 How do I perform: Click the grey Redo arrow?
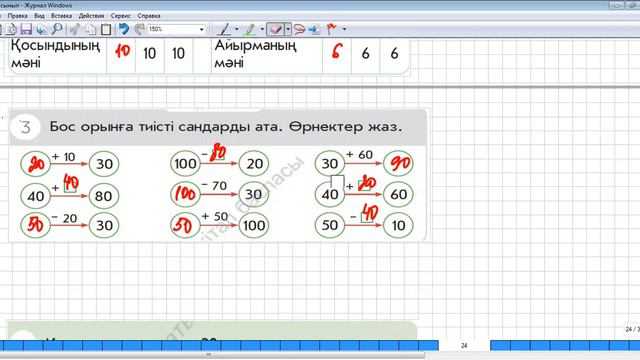click(140, 29)
